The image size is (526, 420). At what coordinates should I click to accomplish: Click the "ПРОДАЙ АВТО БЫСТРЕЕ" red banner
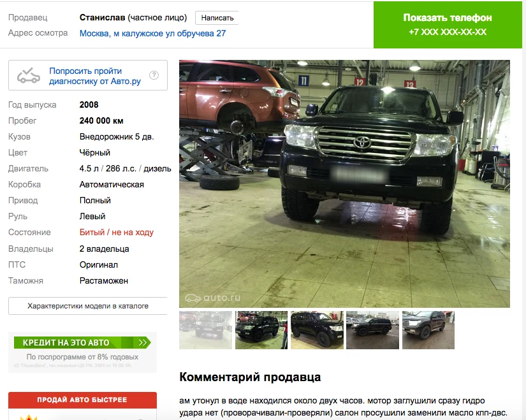point(82,400)
